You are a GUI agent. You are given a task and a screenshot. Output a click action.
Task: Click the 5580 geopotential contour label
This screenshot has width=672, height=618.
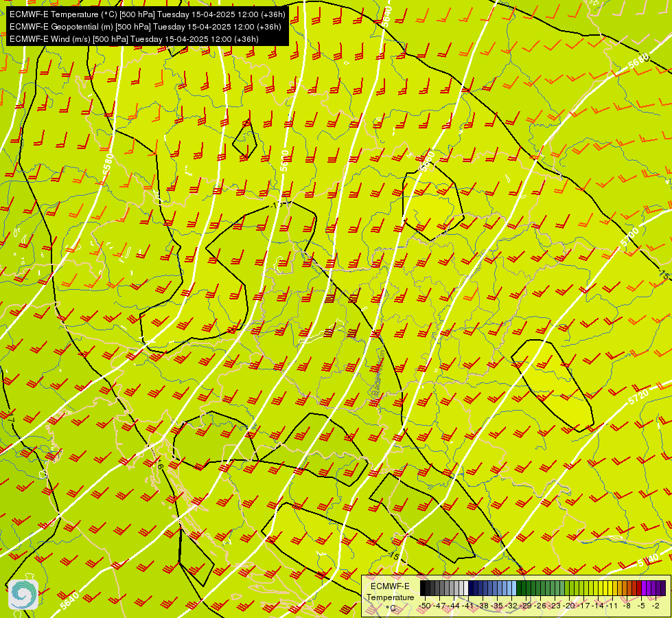(108, 164)
